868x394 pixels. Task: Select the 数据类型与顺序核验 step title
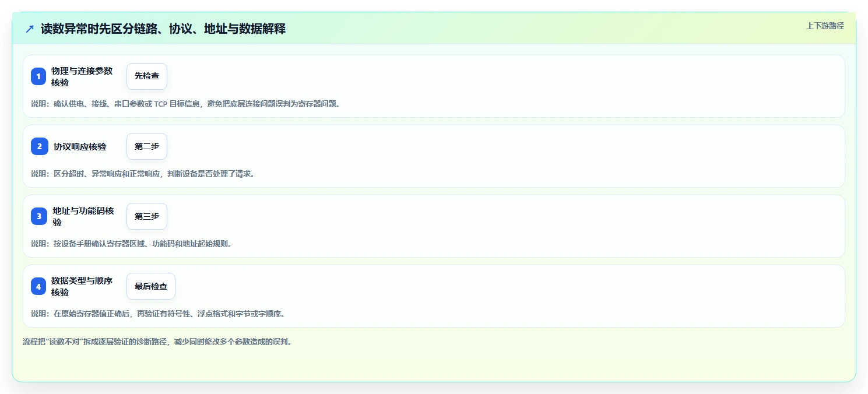click(x=82, y=286)
